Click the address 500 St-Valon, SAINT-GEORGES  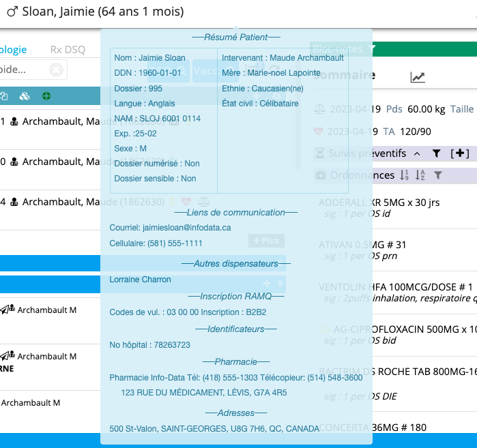click(x=214, y=428)
